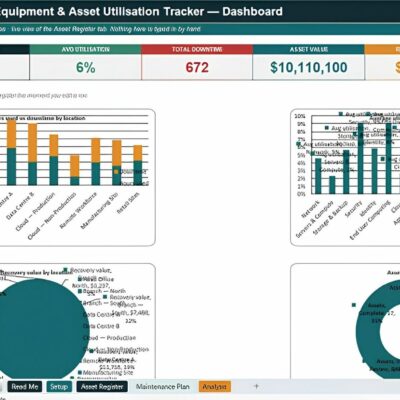Viewport: 400px width, 400px height.
Task: Click the Cloud — Non-Production stacked bar
Action: 75,170
